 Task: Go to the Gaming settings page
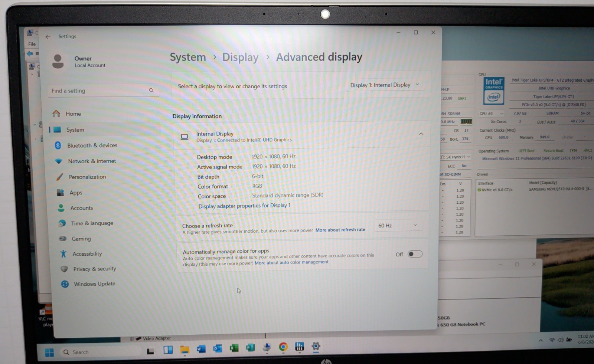[81, 239]
